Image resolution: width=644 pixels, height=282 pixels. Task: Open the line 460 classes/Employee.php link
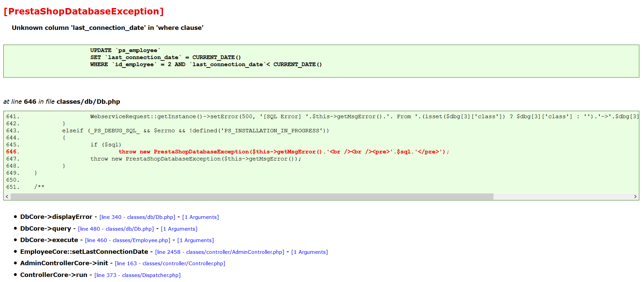pos(127,240)
